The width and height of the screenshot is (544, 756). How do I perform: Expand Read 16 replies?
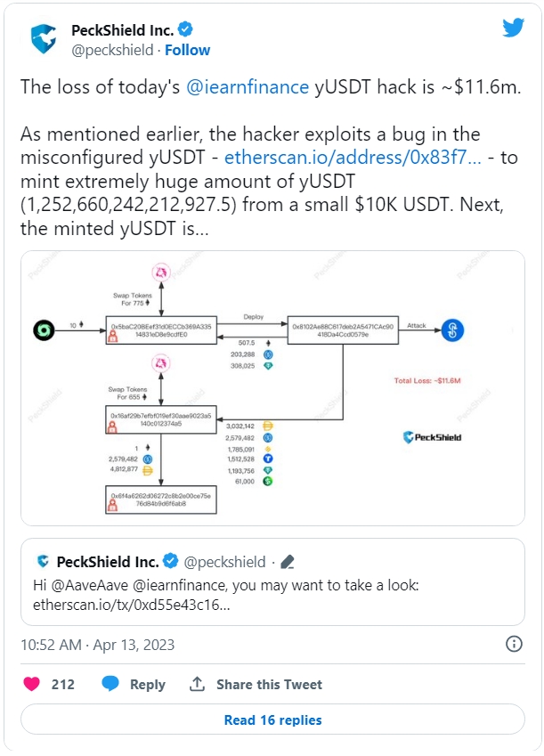[272, 719]
